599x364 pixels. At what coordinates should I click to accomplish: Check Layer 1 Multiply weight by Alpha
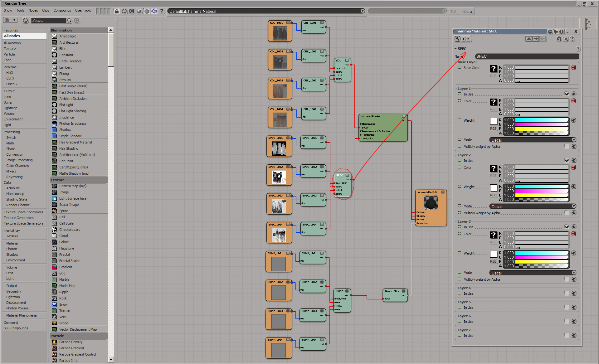click(x=567, y=147)
